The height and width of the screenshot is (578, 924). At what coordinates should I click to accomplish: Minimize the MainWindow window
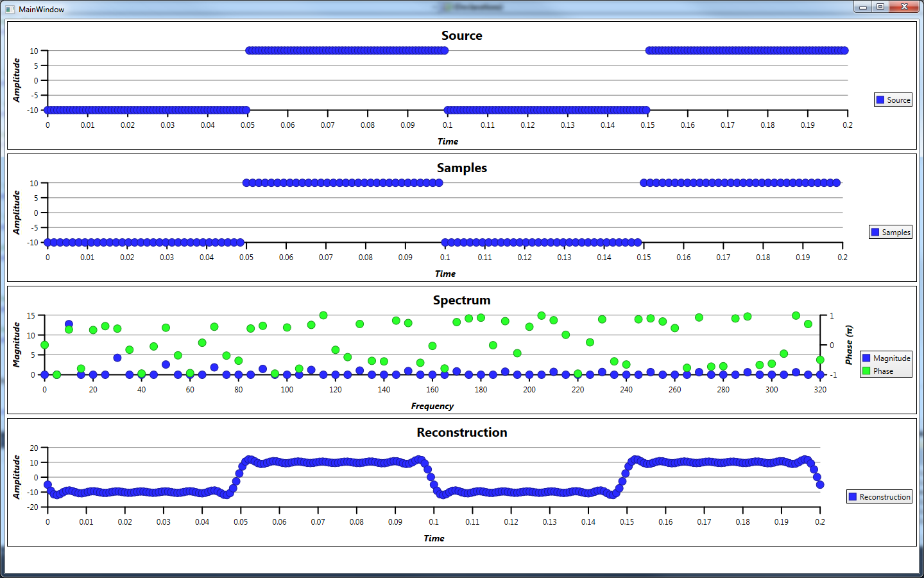(x=863, y=7)
